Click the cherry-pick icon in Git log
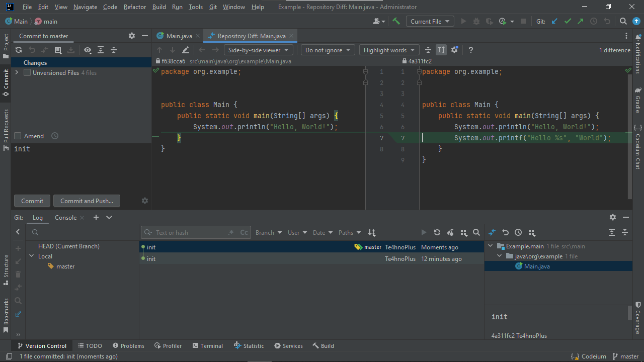Image resolution: width=644 pixels, height=362 pixels. [450, 232]
